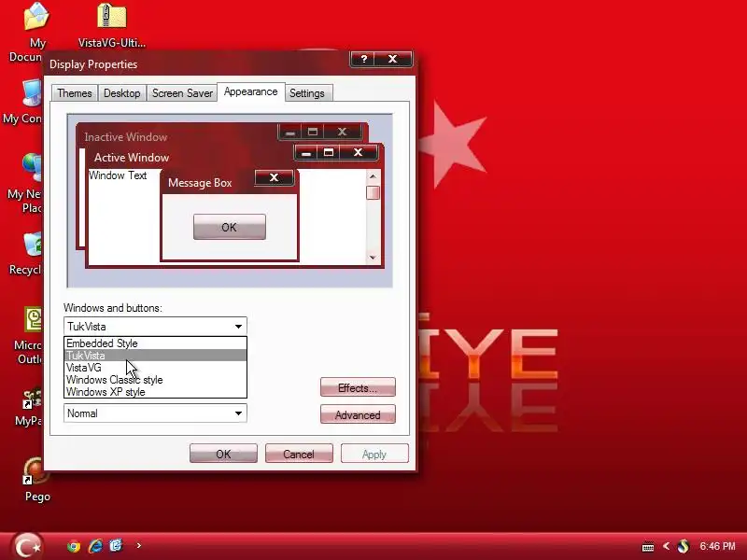The image size is (747, 560).
Task: Show hidden system tray icons arrow
Action: click(666, 546)
